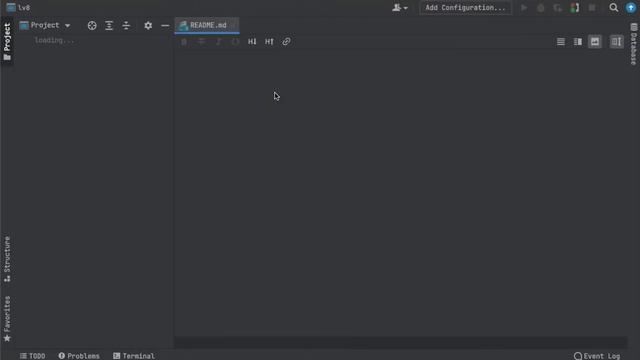Switch to README.md editor tab
640x360 pixels.
(208, 25)
